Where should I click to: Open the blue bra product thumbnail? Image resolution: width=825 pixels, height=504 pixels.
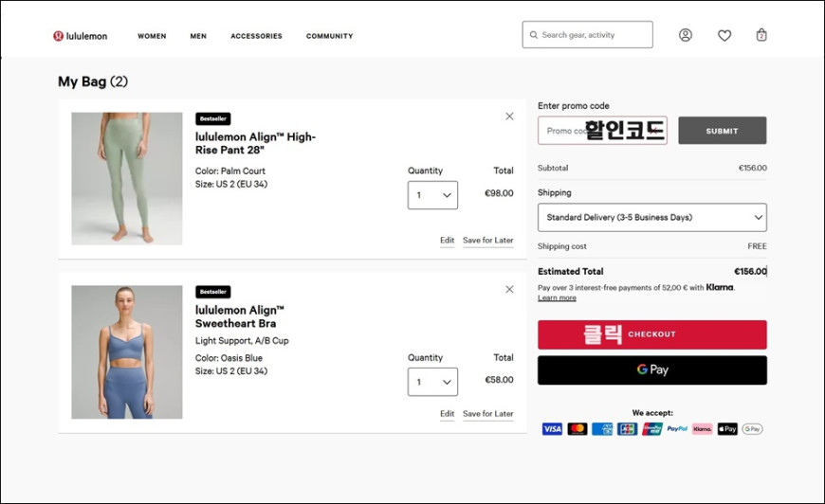click(127, 352)
